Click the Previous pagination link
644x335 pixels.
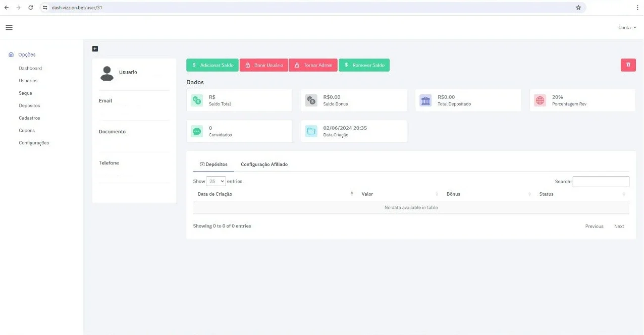594,227
